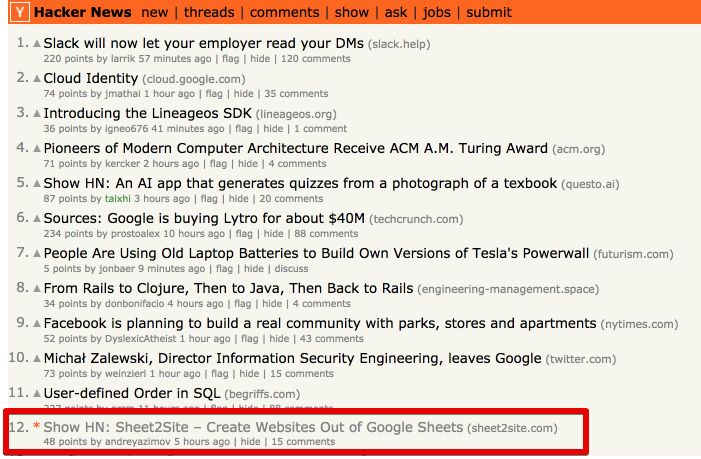Open Show HN Sheet2Site story
The height and width of the screenshot is (459, 701).
[x=253, y=427]
